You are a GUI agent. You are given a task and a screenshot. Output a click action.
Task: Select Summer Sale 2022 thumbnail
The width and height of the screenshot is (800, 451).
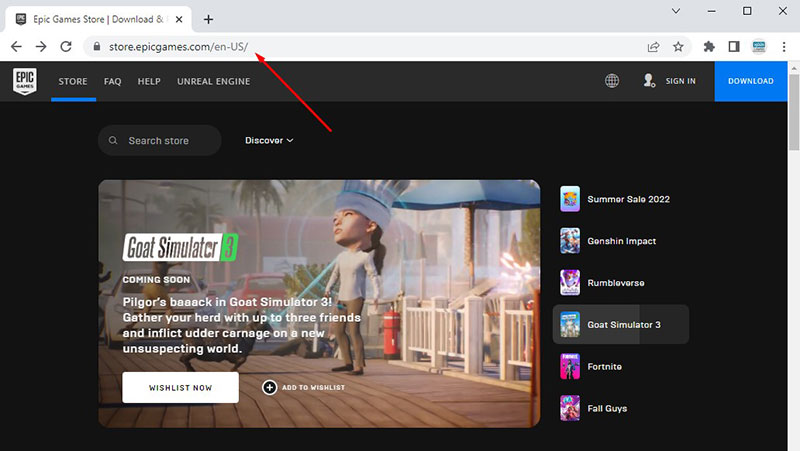pyautogui.click(x=570, y=199)
